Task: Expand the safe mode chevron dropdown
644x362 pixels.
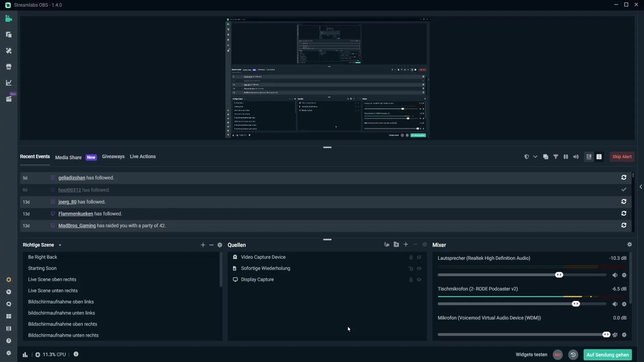Action: pyautogui.click(x=535, y=157)
